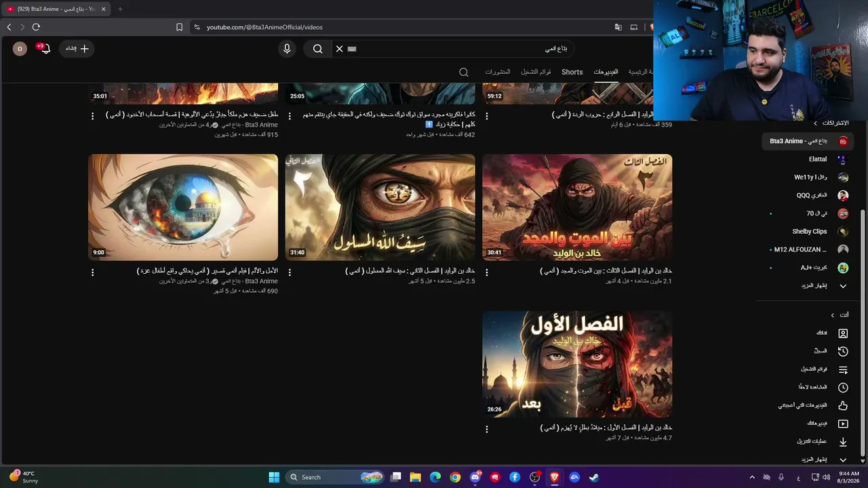Reload the page in the browser
Screen dimensions: 868x488
point(36,27)
